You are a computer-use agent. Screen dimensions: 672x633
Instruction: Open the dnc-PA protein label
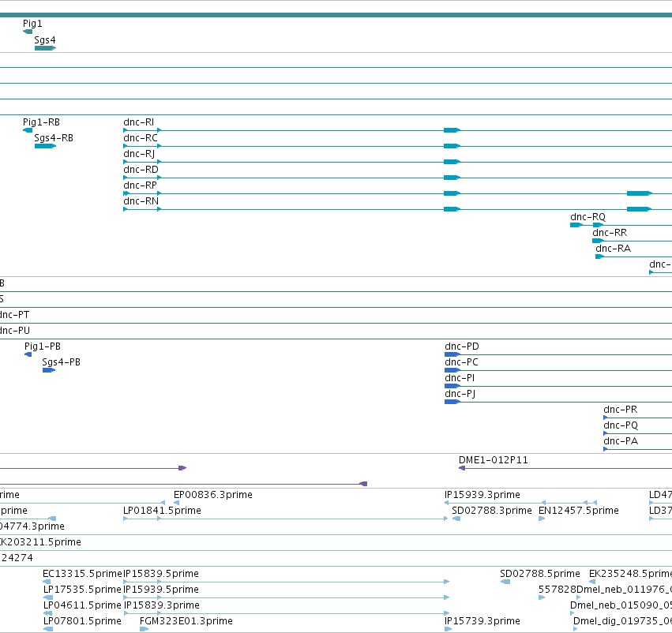[621, 441]
